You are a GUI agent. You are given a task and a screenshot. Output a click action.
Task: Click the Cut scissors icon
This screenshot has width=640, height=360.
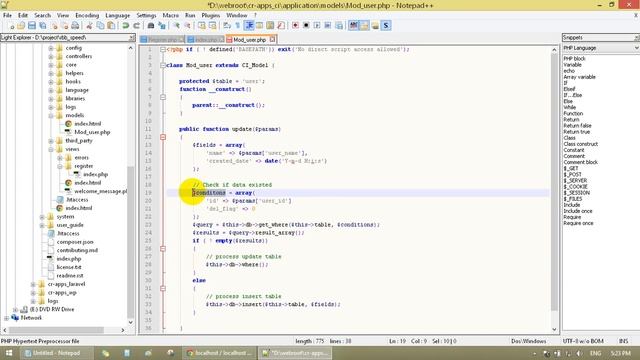pyautogui.click(x=89, y=26)
